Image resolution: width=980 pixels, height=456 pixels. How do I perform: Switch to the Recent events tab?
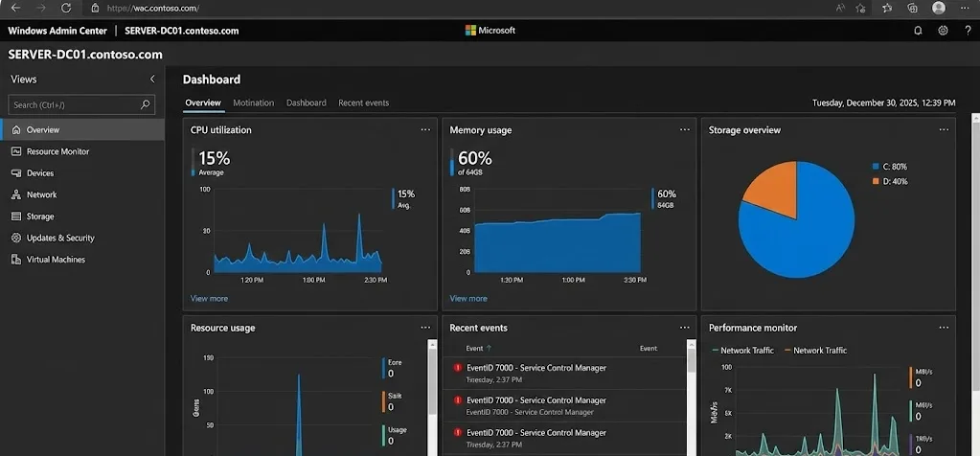pos(363,103)
